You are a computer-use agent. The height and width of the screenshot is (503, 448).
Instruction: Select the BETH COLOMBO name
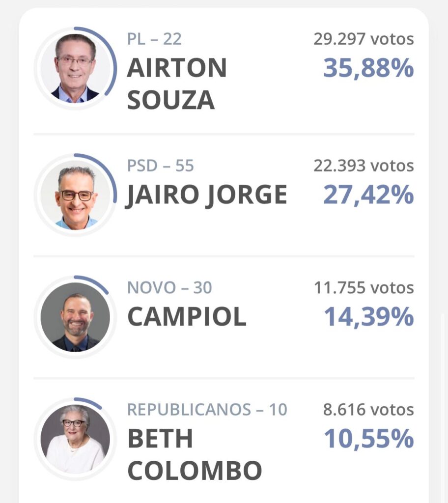194,455
